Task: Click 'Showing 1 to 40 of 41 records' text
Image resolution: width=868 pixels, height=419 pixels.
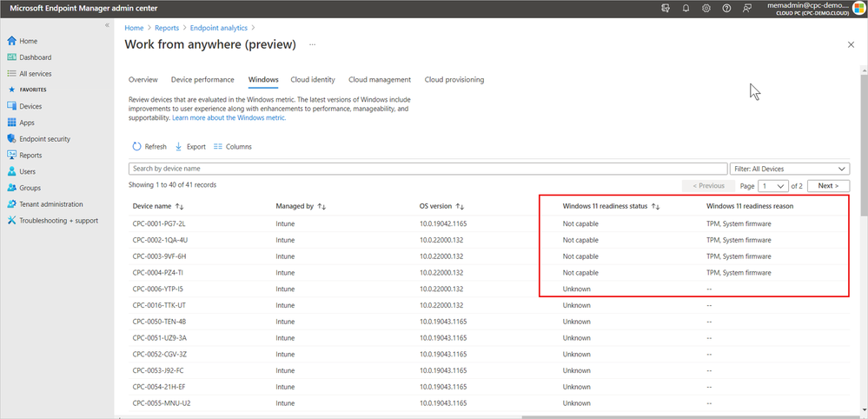Action: pyautogui.click(x=172, y=185)
